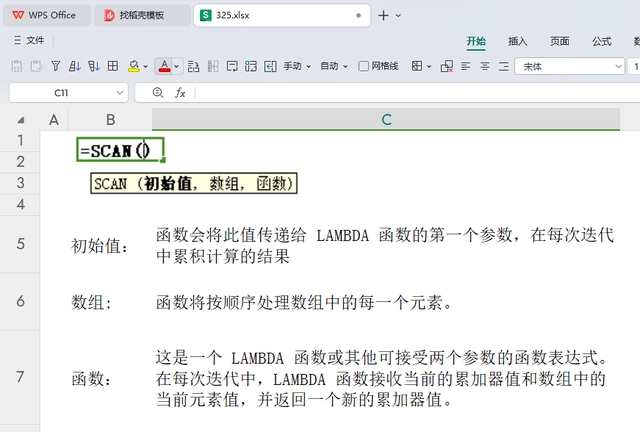Screen dimensions: 640x432
Task: Click the 初始值 argument in SCAN tooltip
Action: tap(168, 183)
